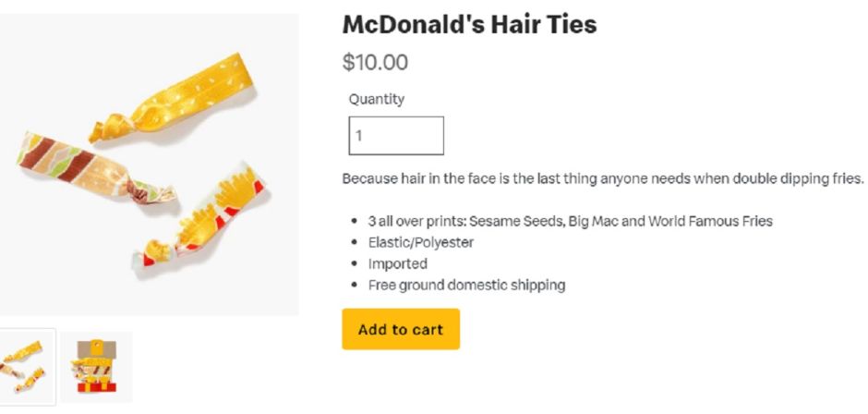Click the Add to cart button
This screenshot has height=414, width=868.
400,330
